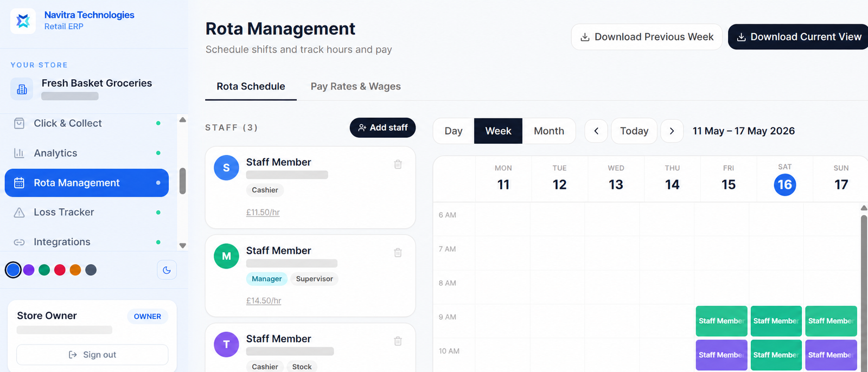Image resolution: width=868 pixels, height=372 pixels.
Task: Delete the Cashier staff member at £11.50/hr
Action: click(398, 164)
